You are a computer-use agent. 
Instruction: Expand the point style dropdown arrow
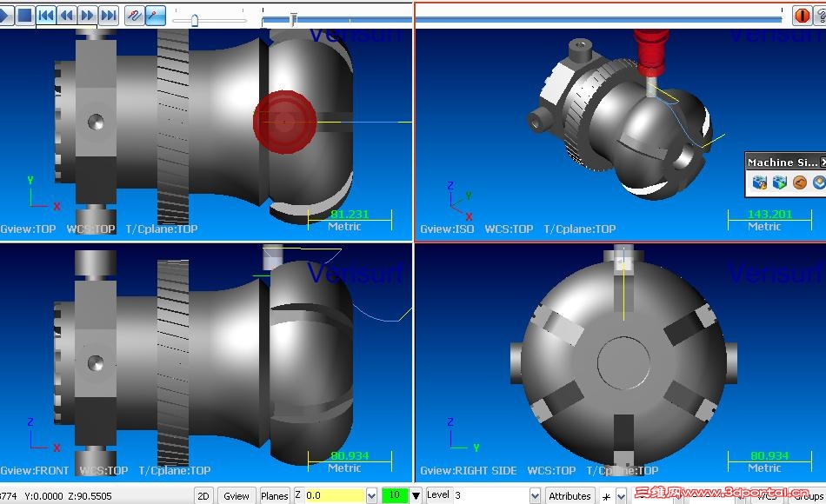(x=621, y=496)
